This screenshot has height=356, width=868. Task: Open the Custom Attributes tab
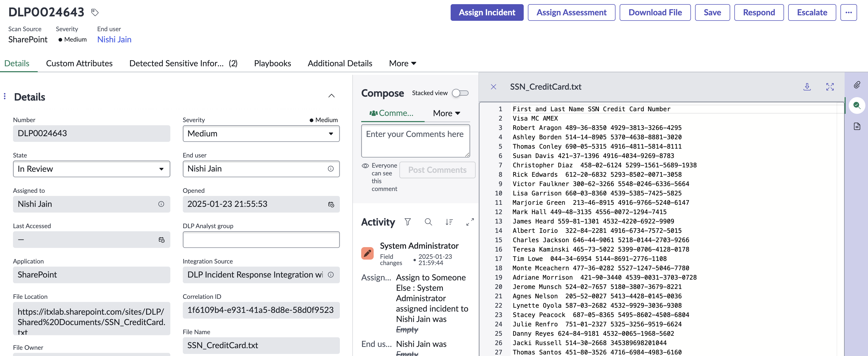click(79, 63)
